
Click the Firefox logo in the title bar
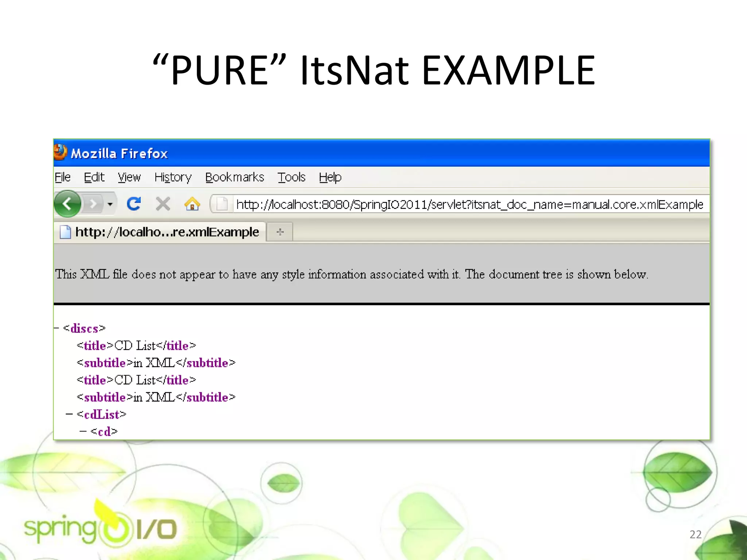tap(60, 152)
